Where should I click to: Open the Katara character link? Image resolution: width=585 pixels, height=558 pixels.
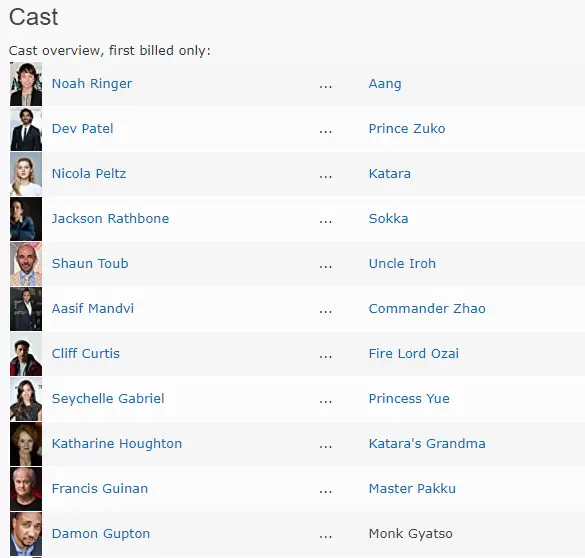point(390,174)
